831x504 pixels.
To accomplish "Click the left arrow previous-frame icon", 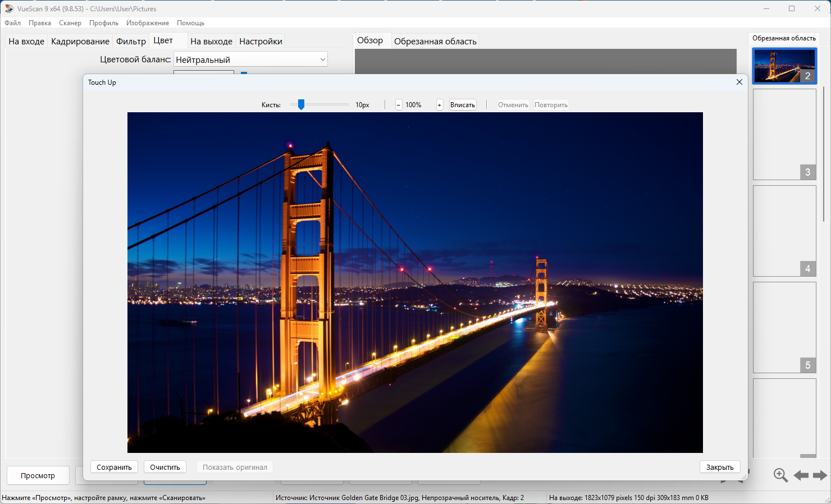I will coord(801,475).
